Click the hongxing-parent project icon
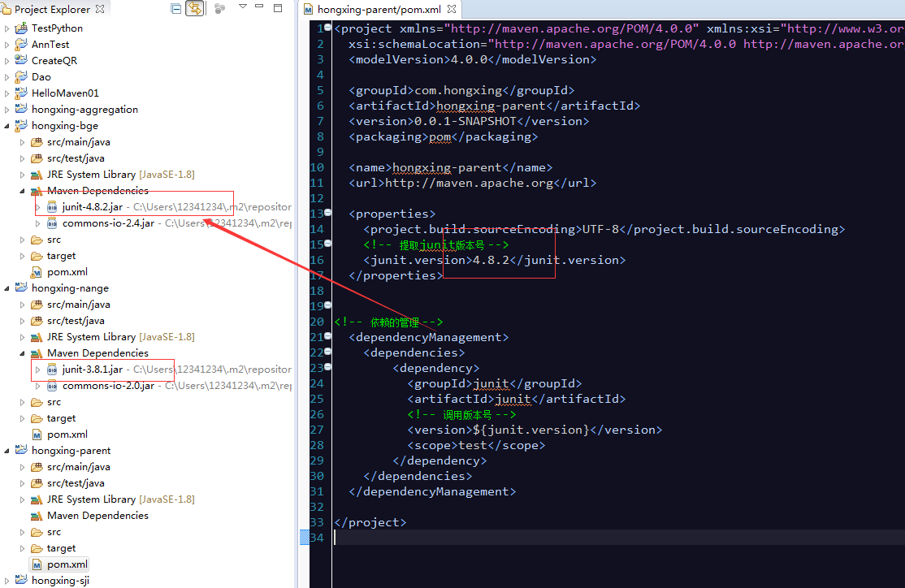Image resolution: width=905 pixels, height=588 pixels. click(x=21, y=450)
